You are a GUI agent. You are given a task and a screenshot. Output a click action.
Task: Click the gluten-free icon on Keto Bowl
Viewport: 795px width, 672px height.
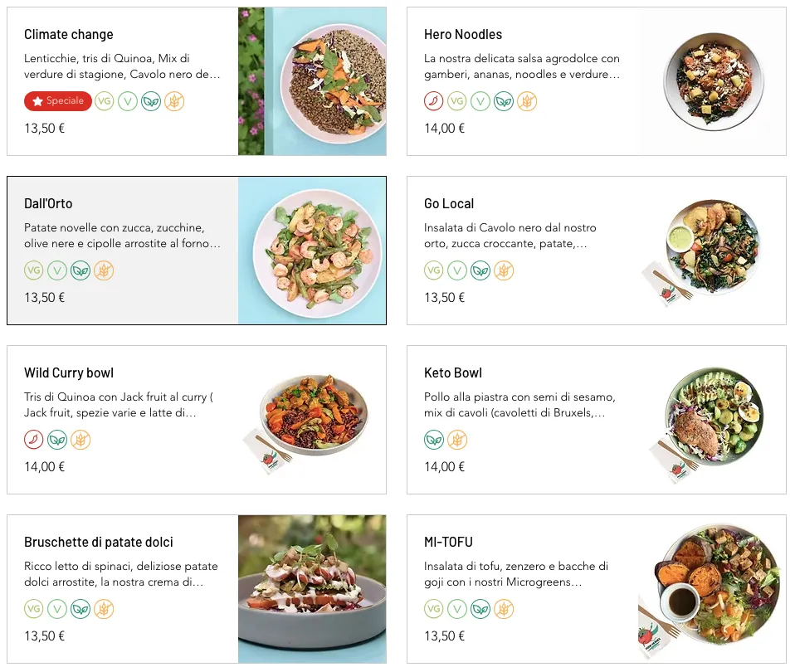tap(457, 440)
